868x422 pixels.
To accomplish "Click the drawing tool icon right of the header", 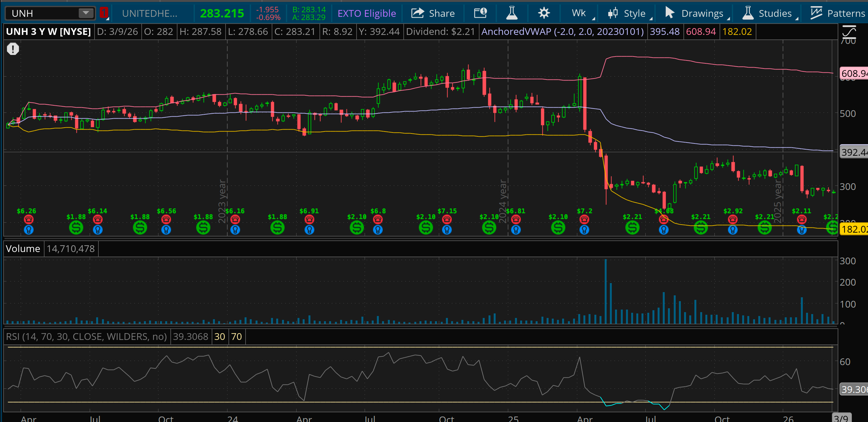I will click(x=849, y=32).
